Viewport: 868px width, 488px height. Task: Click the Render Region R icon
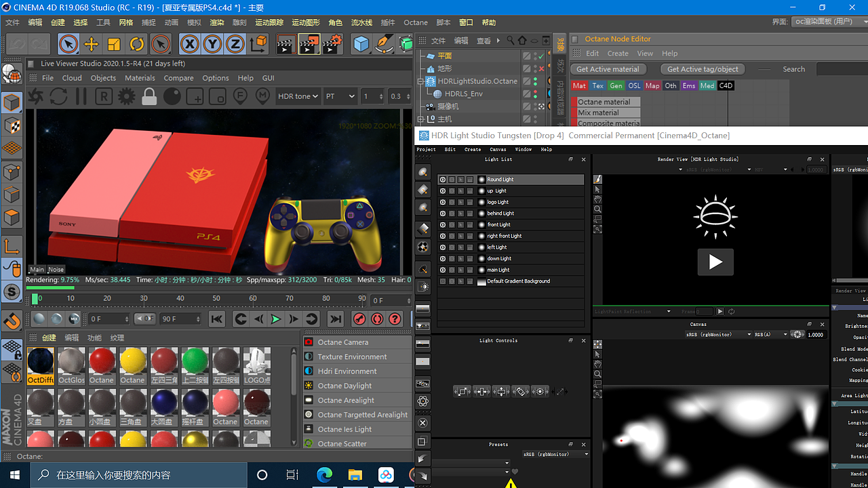(104, 96)
